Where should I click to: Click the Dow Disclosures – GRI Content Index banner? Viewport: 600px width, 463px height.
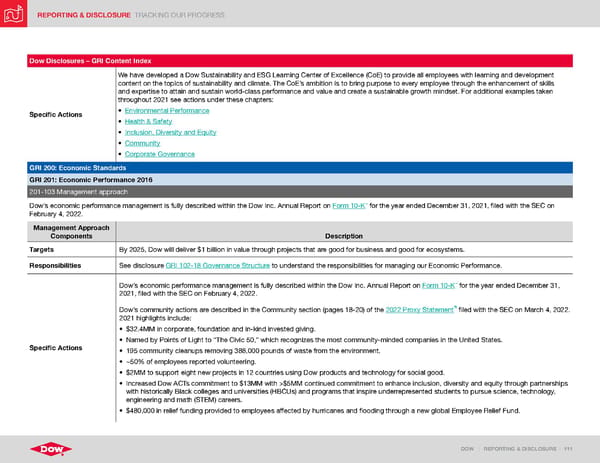click(300, 61)
